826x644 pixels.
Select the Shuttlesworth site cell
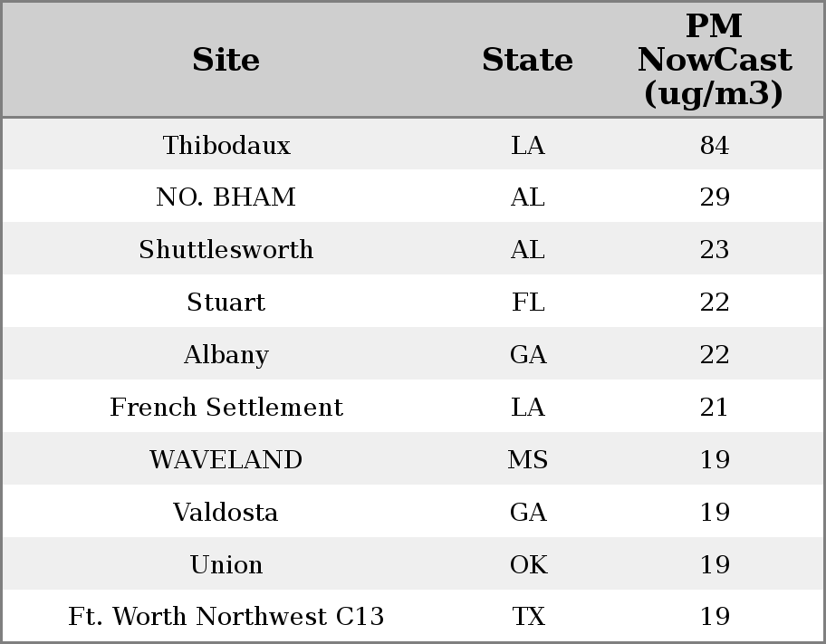coord(226,250)
